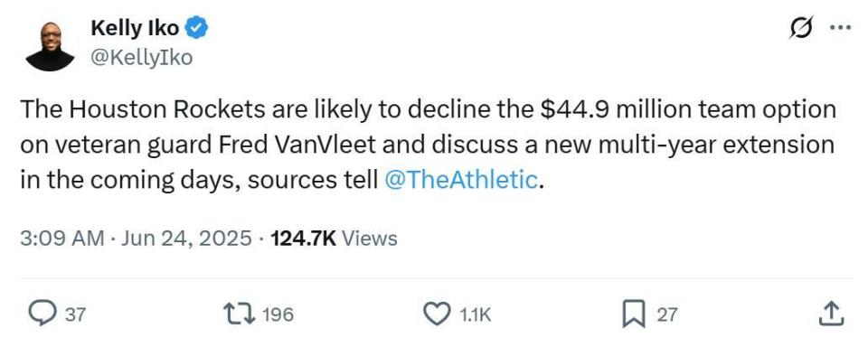Open Kelly Iko's profile avatar photo

(50, 46)
